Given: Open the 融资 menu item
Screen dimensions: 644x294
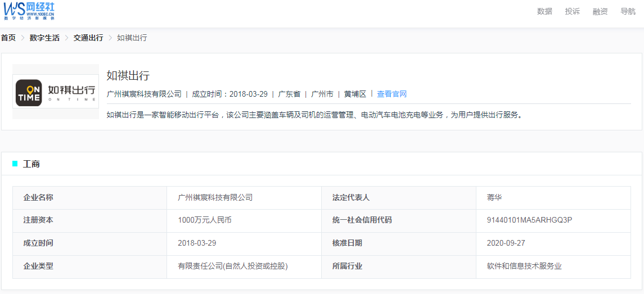Looking at the screenshot, I should click(x=600, y=11).
